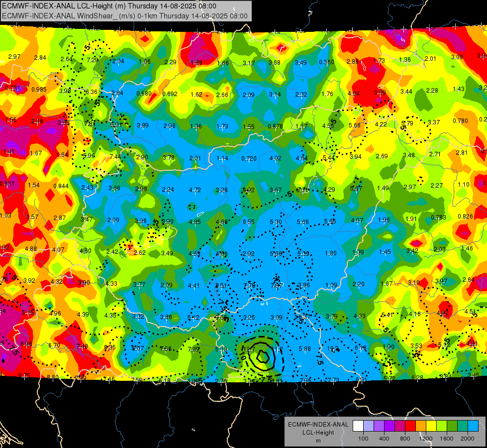Viewport: 487px width, 448px height.
Task: Choose the red legend swatch
Action: pos(410,426)
